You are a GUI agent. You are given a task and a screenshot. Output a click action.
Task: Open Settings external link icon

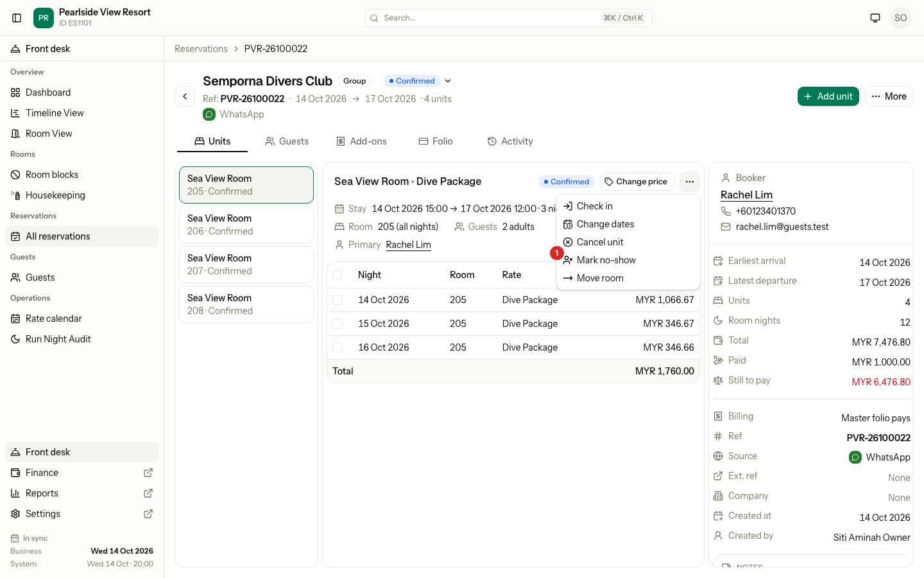point(148,514)
